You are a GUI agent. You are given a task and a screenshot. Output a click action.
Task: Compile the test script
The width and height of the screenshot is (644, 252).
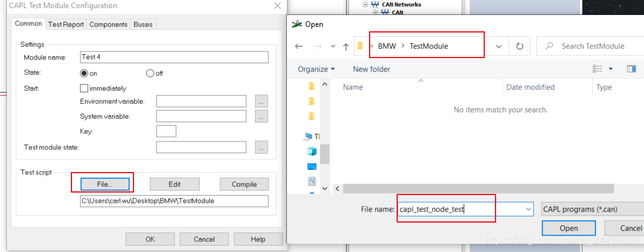pos(244,184)
